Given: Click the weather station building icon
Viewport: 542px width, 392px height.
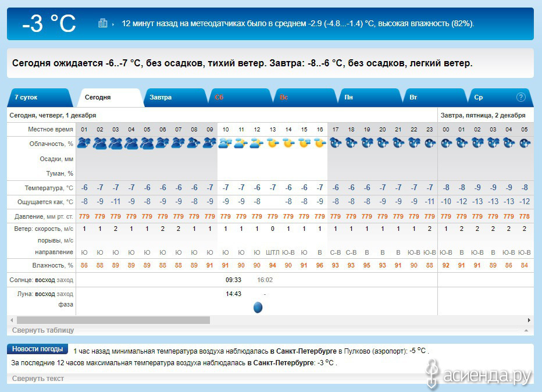Looking at the screenshot, I should (103, 23).
